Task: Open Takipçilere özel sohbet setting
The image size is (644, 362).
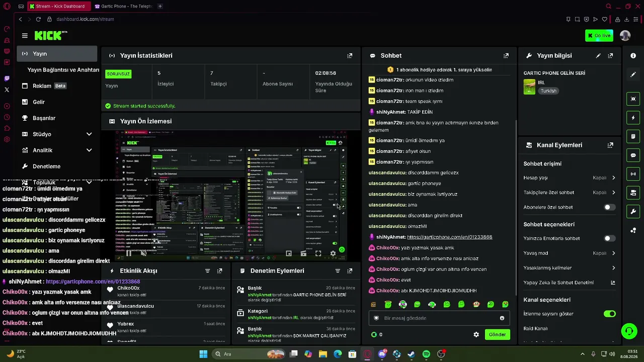Action: [x=570, y=193]
